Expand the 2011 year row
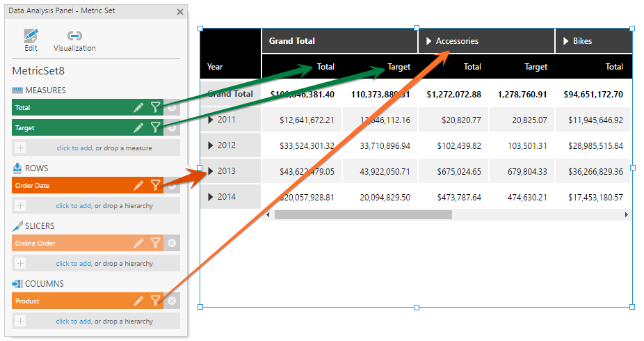Viewport: 644px width, 341px height. [x=211, y=120]
